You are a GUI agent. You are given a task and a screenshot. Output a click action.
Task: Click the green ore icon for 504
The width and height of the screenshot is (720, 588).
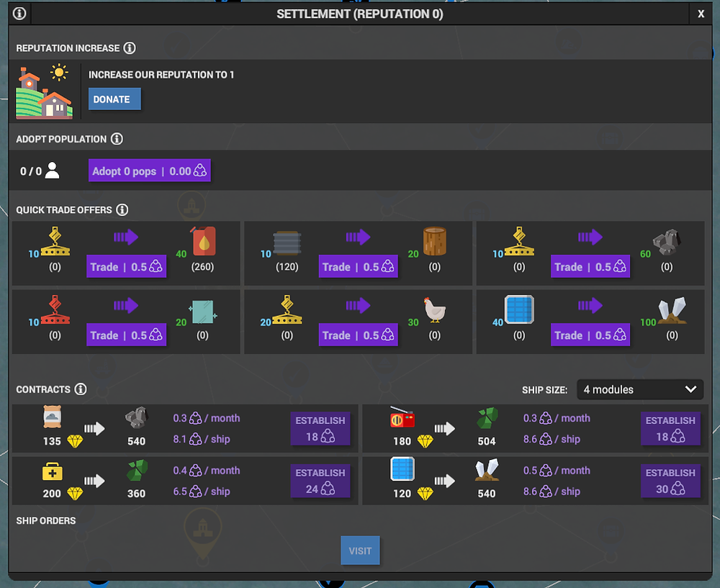tap(487, 418)
